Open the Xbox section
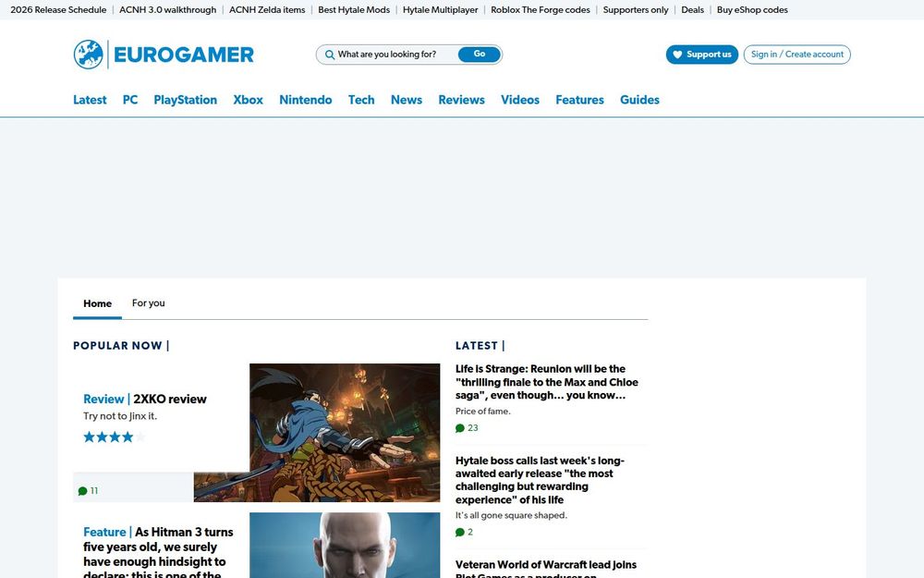Viewport: 924px width, 578px height. [248, 100]
